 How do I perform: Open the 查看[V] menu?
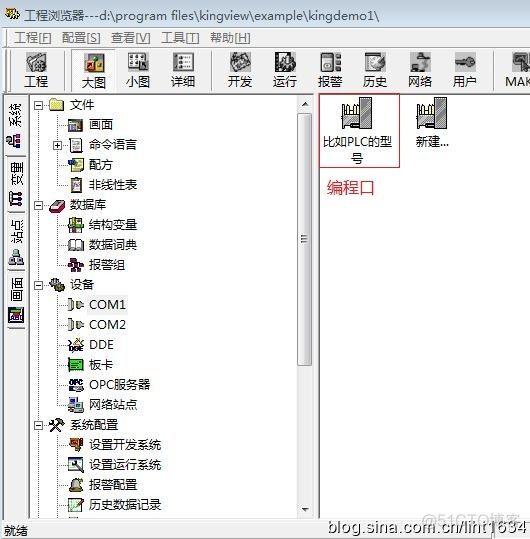[131, 38]
